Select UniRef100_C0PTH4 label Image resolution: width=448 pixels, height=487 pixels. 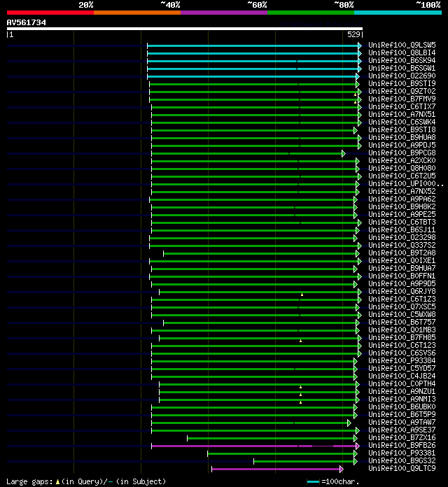[x=402, y=383]
